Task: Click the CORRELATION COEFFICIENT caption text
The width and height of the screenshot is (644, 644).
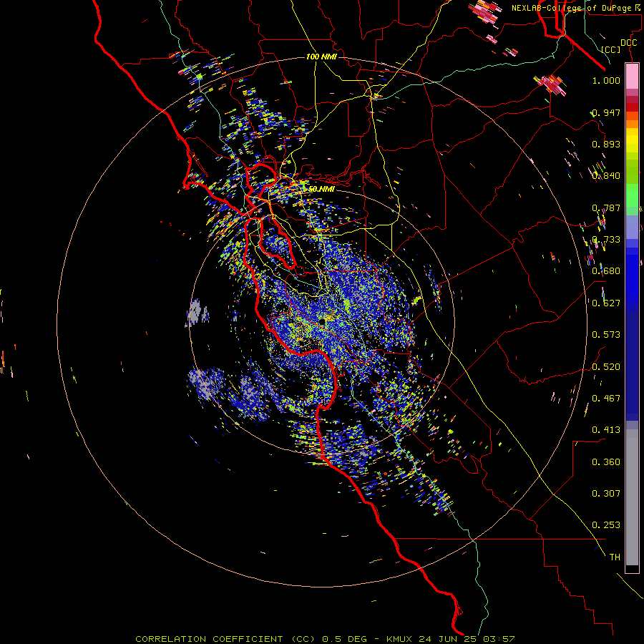Action: [209, 639]
